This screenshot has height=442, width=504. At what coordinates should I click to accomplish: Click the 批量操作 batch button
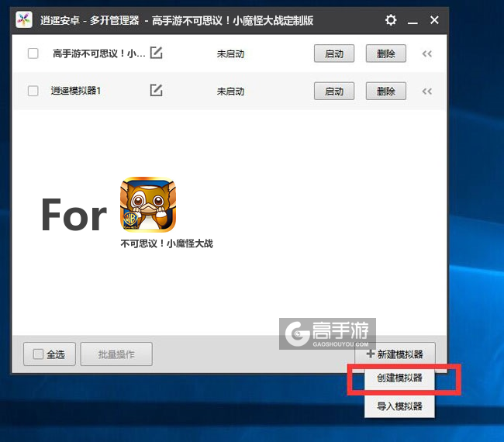pos(116,354)
